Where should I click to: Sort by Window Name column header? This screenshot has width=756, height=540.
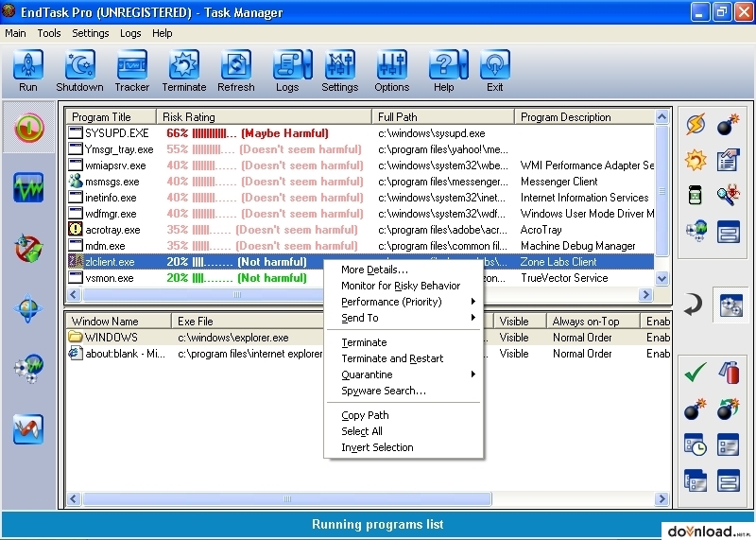tap(119, 321)
